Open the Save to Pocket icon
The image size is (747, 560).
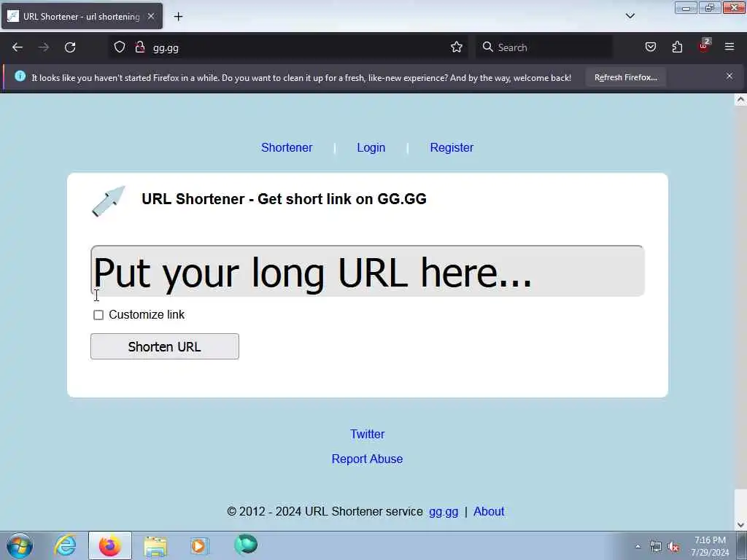tap(650, 47)
